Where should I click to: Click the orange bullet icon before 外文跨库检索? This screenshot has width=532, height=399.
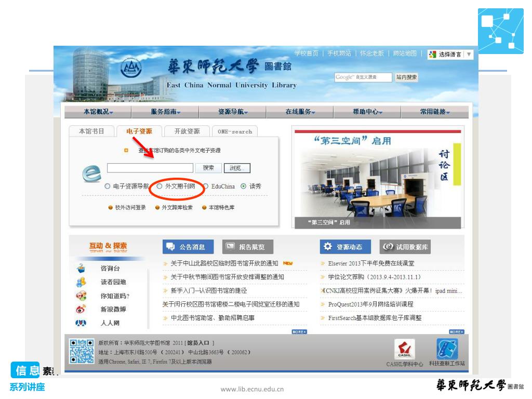157,208
